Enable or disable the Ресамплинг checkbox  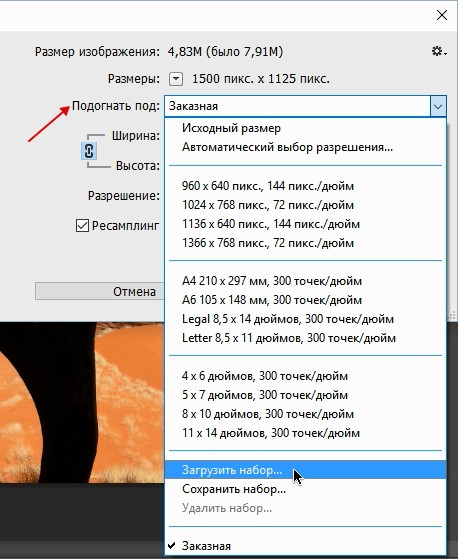tap(82, 226)
